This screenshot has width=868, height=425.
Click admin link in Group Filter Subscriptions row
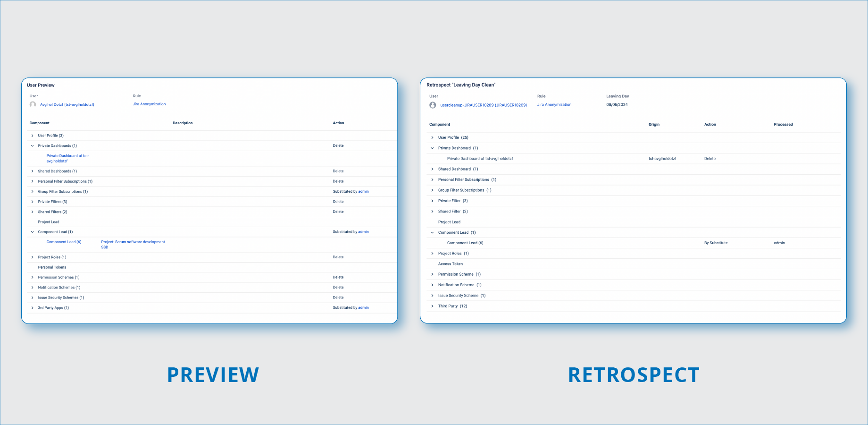[x=363, y=192]
